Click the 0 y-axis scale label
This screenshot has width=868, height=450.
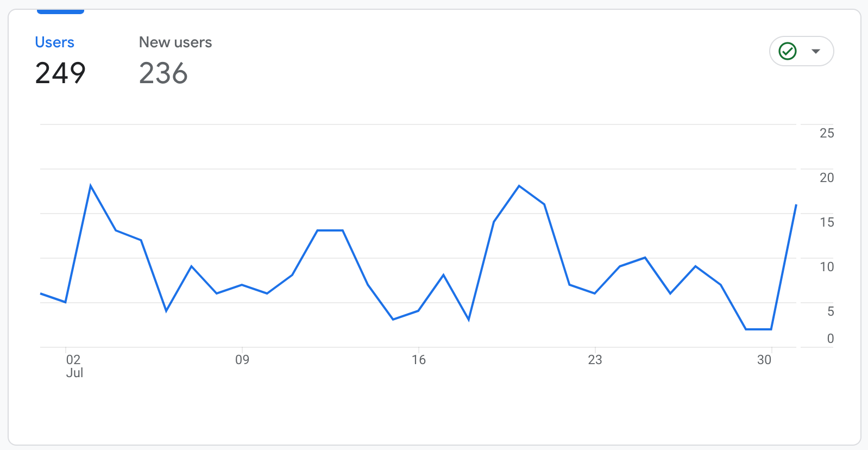[830, 339]
